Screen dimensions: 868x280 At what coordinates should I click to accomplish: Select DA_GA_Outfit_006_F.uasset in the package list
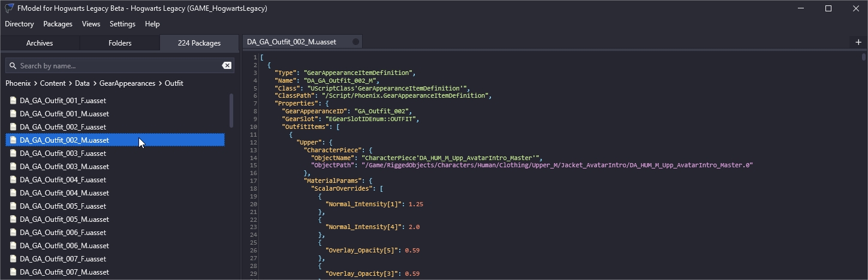[x=115, y=233]
